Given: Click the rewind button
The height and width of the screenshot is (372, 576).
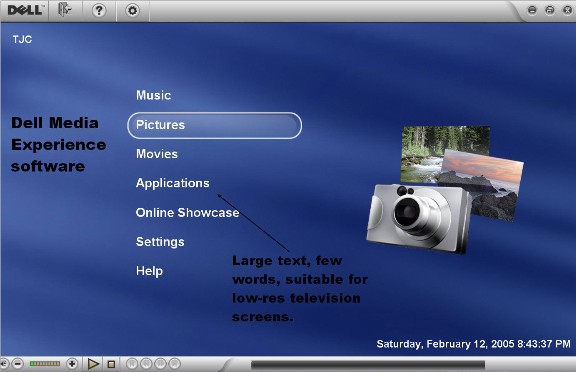Looking at the screenshot, I should point(146,364).
